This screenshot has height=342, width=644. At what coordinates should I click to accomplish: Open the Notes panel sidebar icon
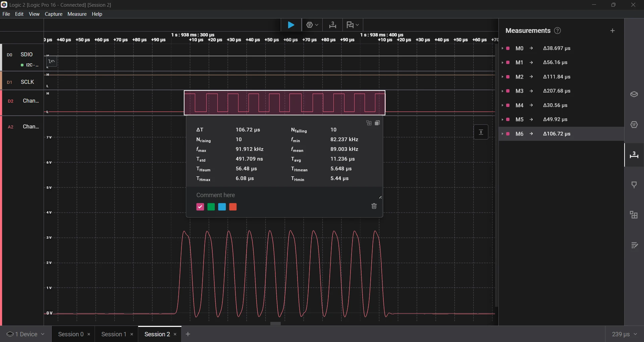point(634,245)
